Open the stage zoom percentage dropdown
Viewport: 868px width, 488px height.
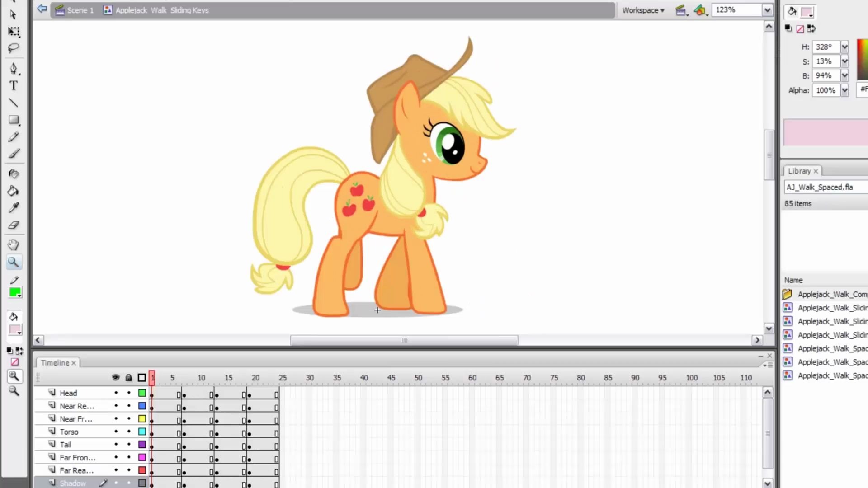[767, 10]
